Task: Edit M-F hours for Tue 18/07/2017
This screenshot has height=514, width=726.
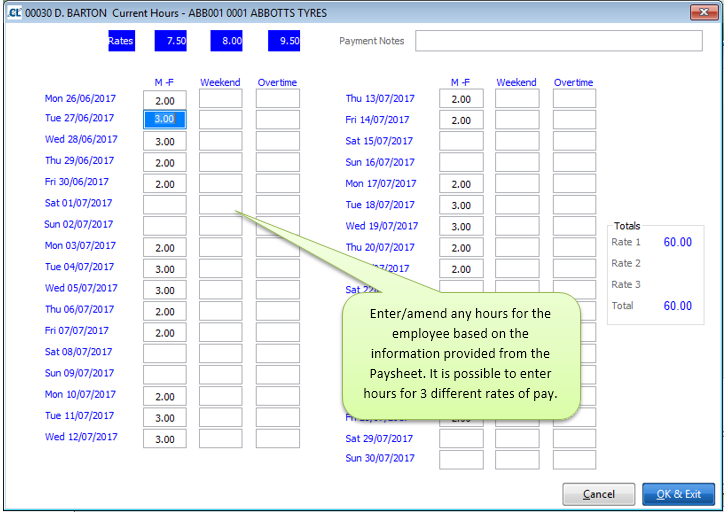Action: [x=461, y=205]
